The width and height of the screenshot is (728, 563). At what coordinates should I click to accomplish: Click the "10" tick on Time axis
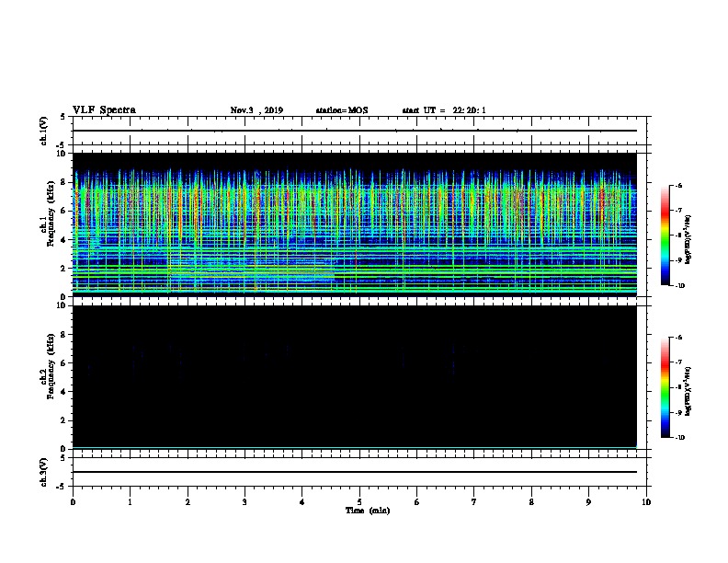coord(646,502)
